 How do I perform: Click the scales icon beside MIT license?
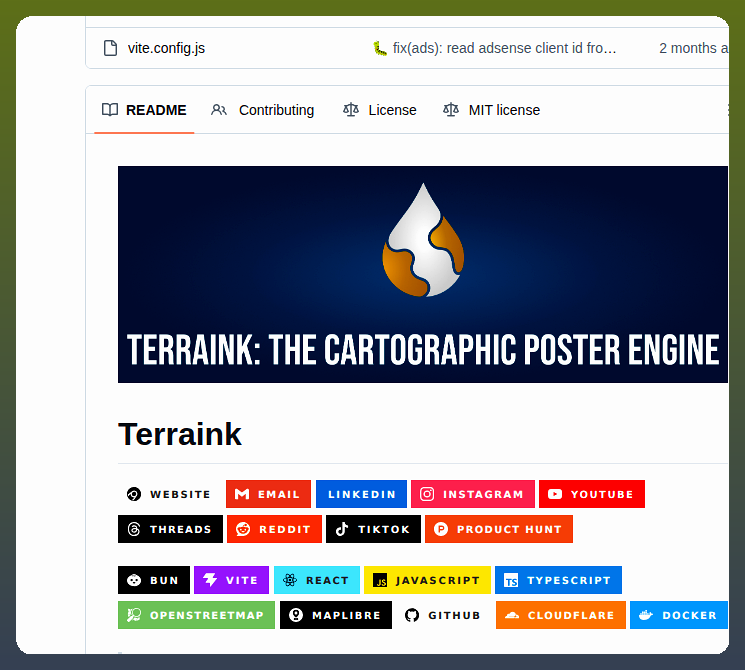[x=451, y=110]
